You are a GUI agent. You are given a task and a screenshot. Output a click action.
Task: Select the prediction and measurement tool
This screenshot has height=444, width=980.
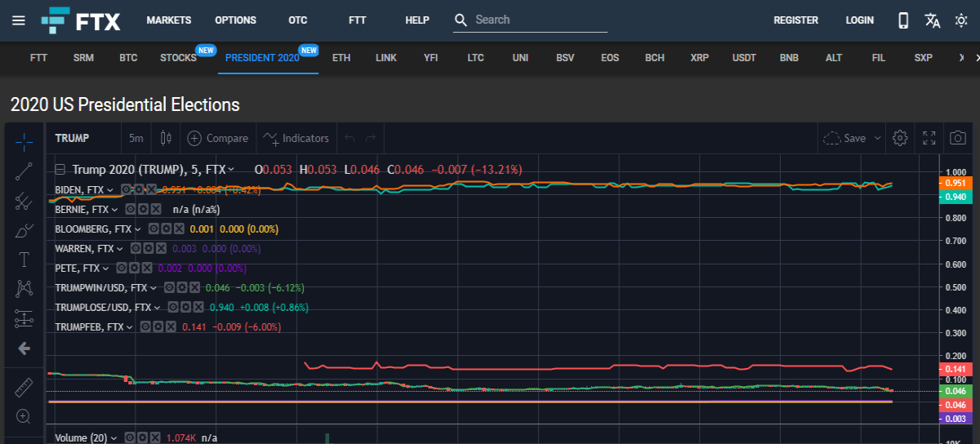pyautogui.click(x=24, y=319)
